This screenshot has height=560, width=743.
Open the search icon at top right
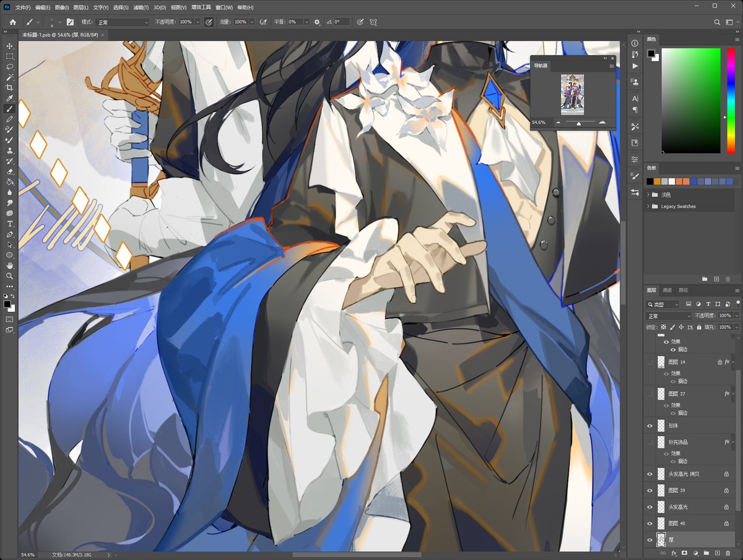click(717, 22)
